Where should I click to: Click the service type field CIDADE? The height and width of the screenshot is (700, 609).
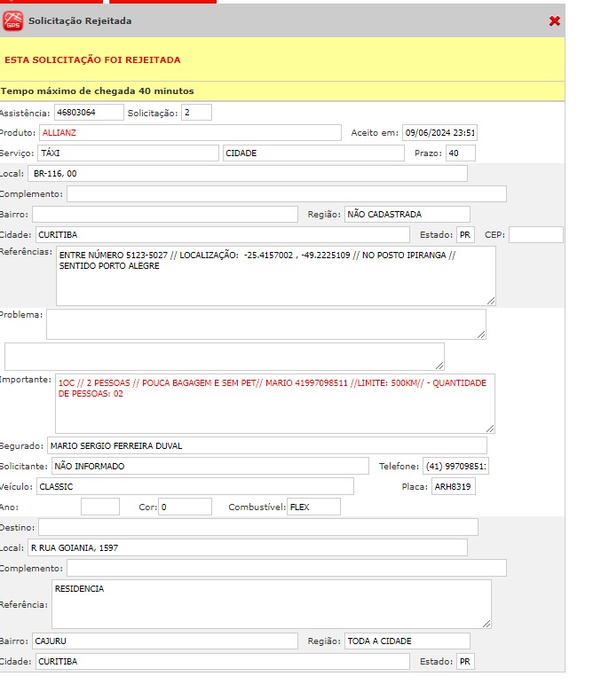[x=313, y=153]
